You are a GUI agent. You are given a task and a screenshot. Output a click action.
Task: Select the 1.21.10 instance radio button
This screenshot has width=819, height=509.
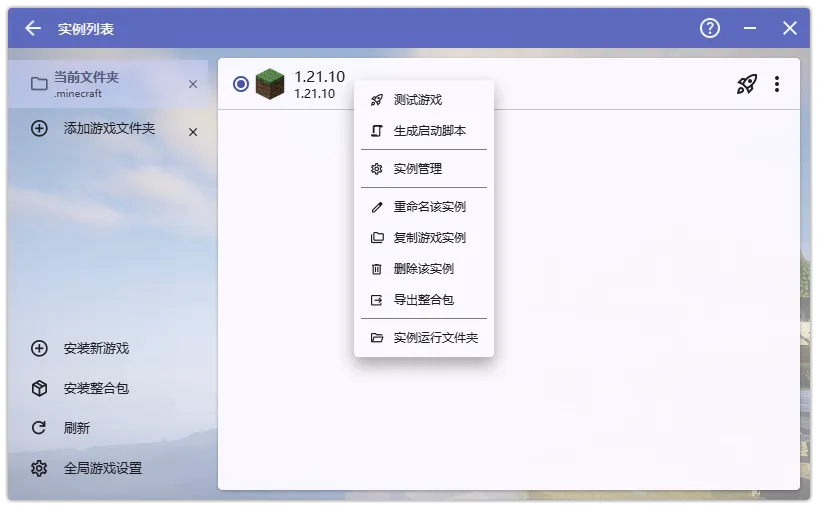[x=240, y=84]
